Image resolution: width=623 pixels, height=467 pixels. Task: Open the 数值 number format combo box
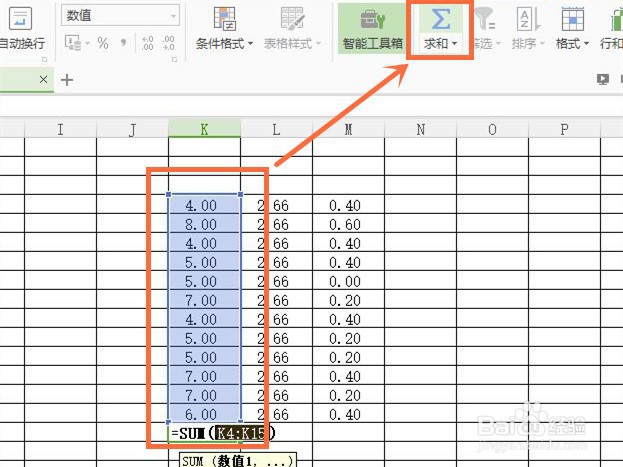tap(120, 16)
